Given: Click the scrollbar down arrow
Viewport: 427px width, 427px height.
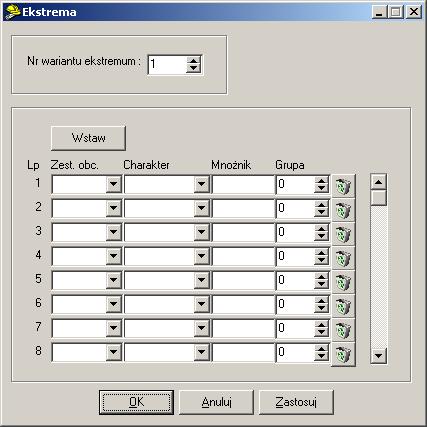Looking at the screenshot, I should 378,355.
